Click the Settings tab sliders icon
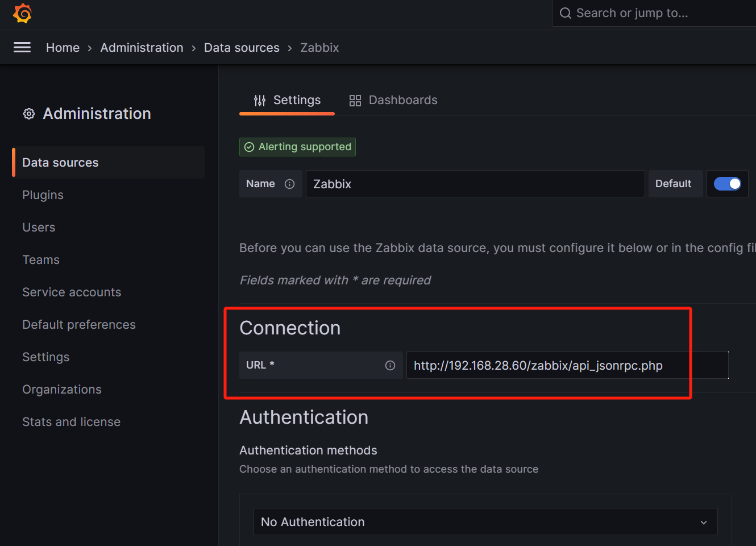Image resolution: width=756 pixels, height=546 pixels. [260, 101]
